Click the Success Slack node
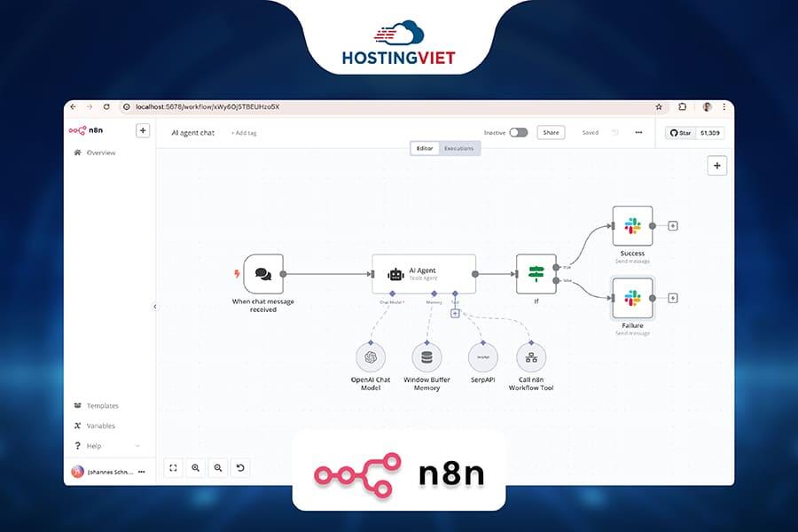The width and height of the screenshot is (798, 532). 632,226
